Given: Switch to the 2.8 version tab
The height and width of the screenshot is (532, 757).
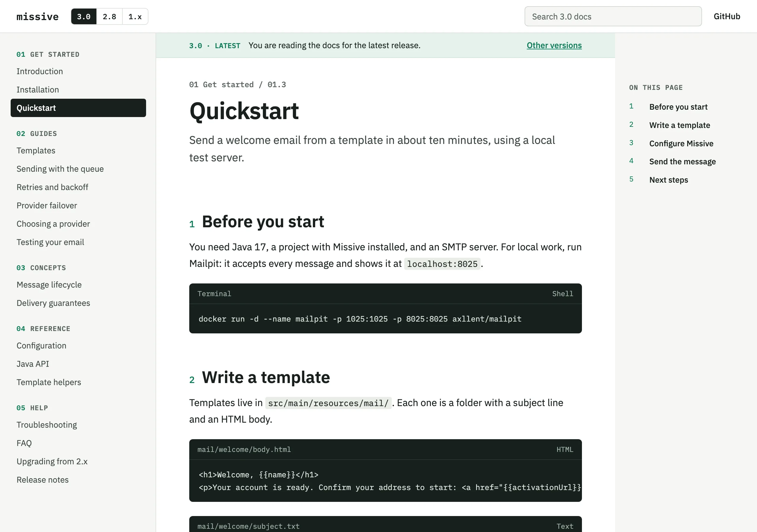Looking at the screenshot, I should coord(109,17).
